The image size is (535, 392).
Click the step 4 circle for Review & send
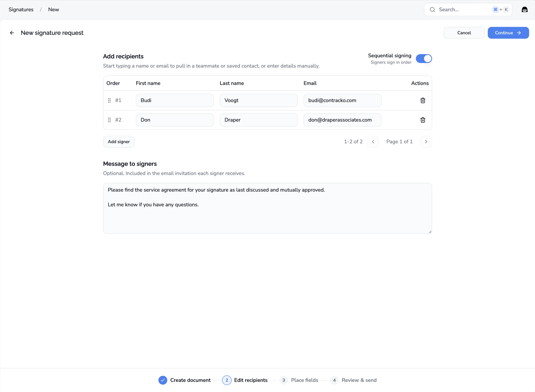pyautogui.click(x=334, y=380)
